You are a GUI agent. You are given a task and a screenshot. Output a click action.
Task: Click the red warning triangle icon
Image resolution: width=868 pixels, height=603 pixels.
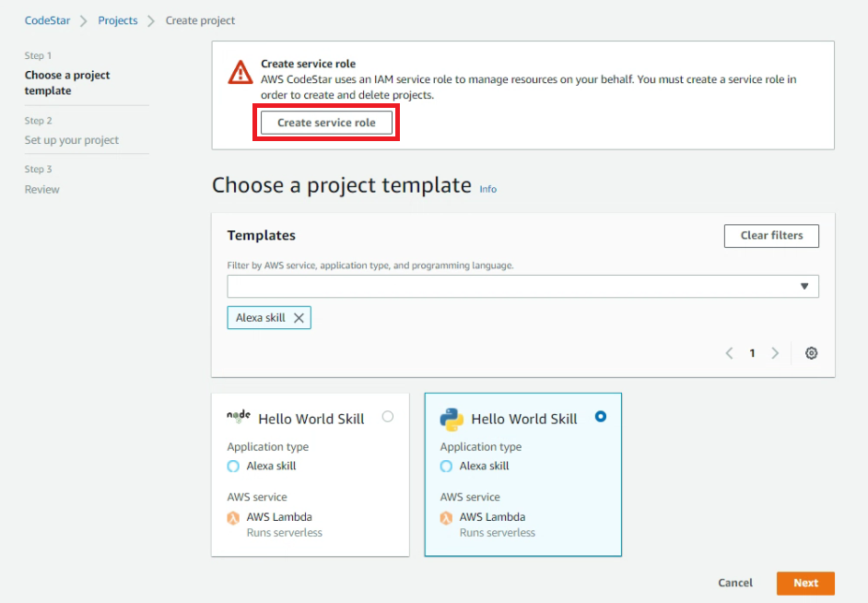(240, 73)
